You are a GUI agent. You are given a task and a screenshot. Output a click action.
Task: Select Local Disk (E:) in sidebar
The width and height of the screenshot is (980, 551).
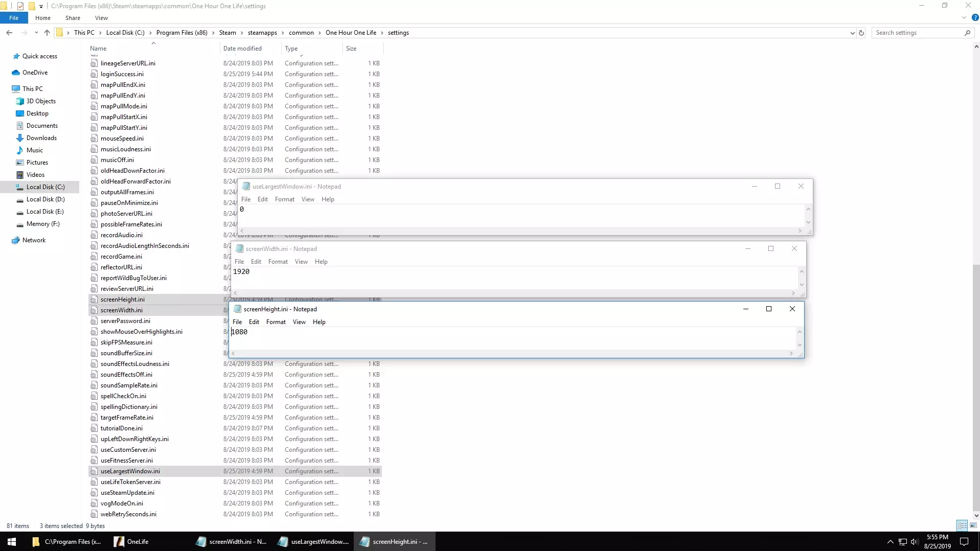point(45,212)
